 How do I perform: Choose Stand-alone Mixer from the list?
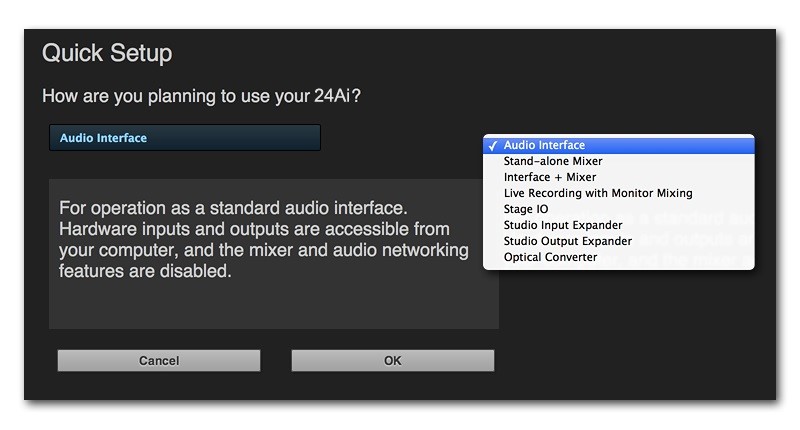click(x=552, y=161)
